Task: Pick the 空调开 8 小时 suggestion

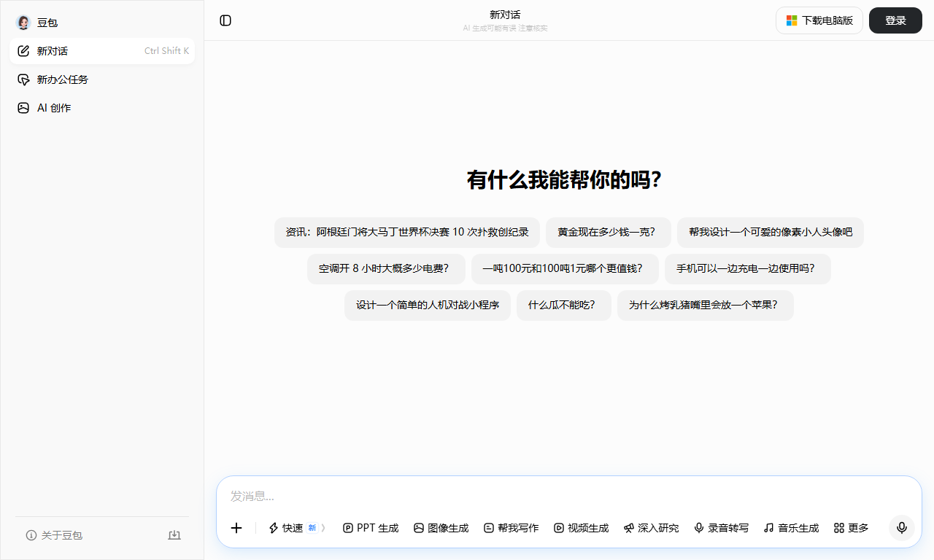Action: tap(386, 268)
